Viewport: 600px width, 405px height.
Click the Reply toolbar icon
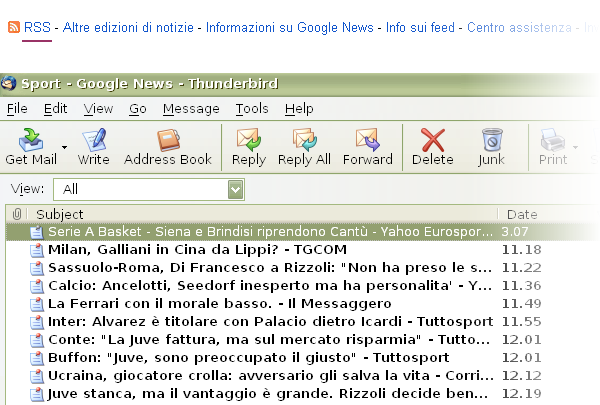[x=248, y=139]
